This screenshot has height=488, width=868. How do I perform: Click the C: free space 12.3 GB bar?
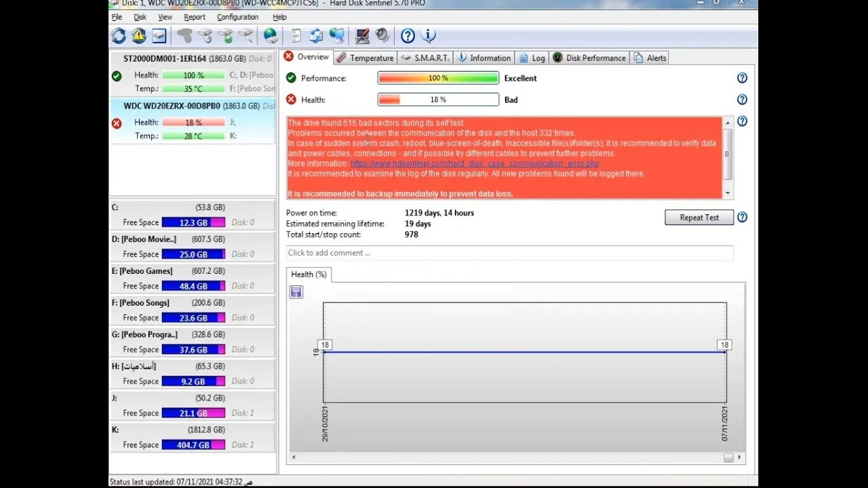pyautogui.click(x=193, y=222)
